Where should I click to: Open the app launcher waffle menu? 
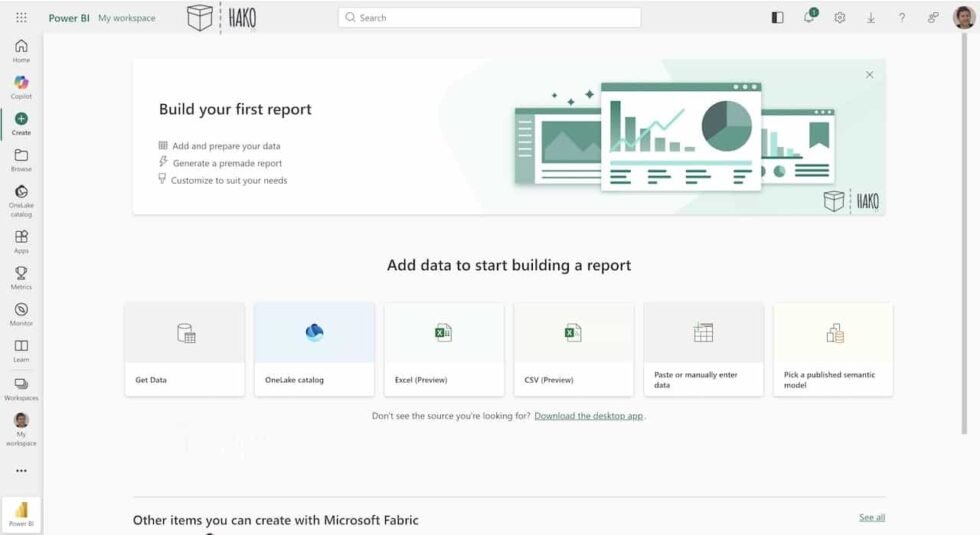(x=21, y=18)
